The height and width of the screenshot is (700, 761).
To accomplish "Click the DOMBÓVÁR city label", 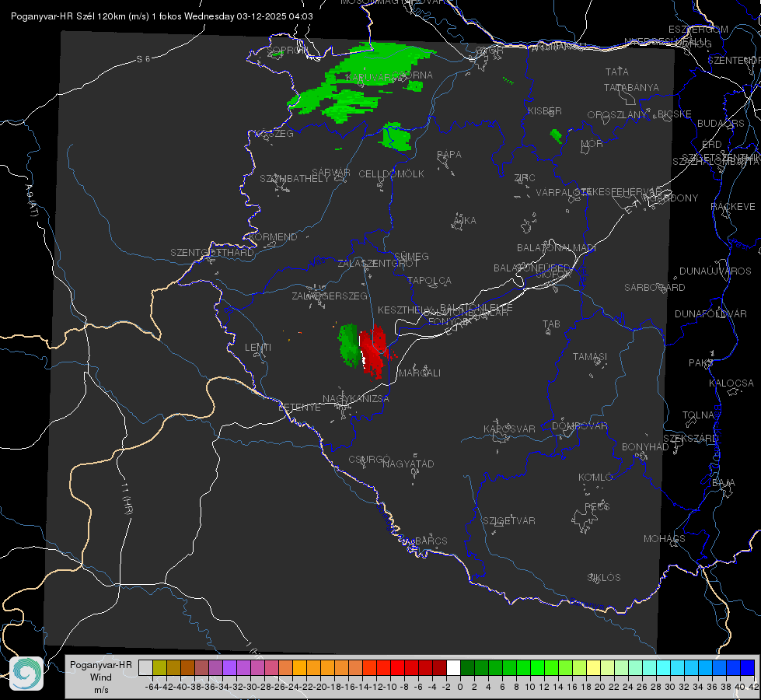I will (579, 426).
